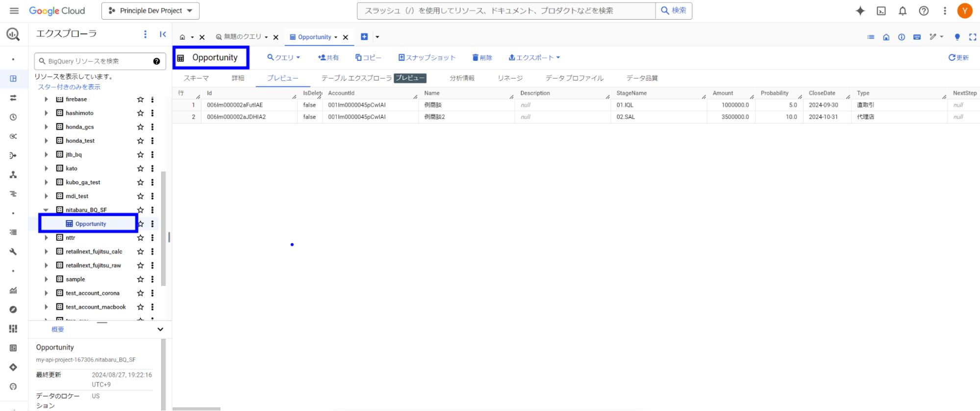This screenshot has height=411, width=980.
Task: Open the notifications bell
Action: point(902,11)
